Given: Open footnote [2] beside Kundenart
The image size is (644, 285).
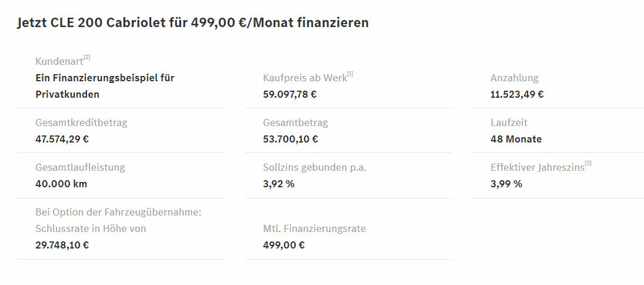Looking at the screenshot, I should tap(86, 58).
